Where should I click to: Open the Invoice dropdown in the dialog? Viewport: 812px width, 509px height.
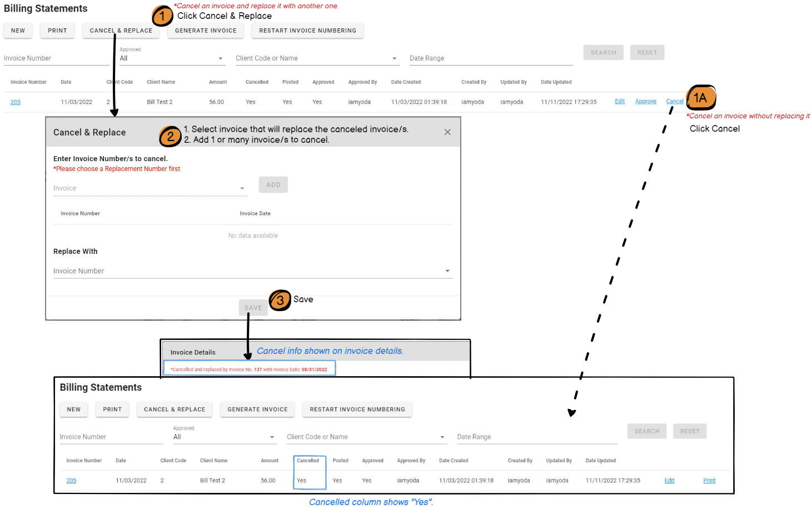point(149,188)
